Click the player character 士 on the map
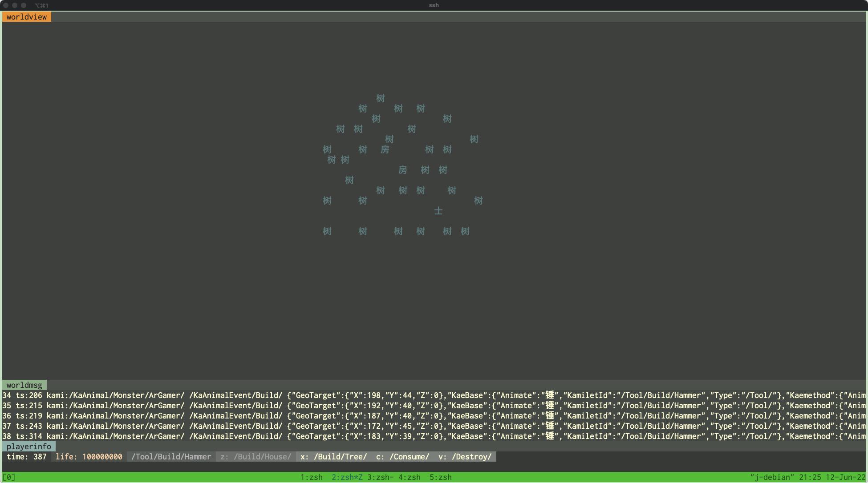868x483 pixels. pos(438,211)
